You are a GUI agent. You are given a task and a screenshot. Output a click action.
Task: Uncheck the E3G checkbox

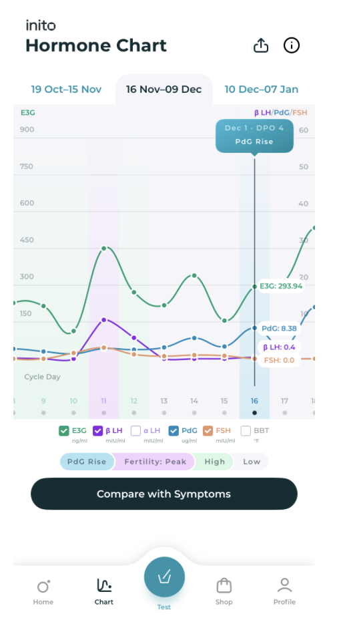click(x=63, y=431)
